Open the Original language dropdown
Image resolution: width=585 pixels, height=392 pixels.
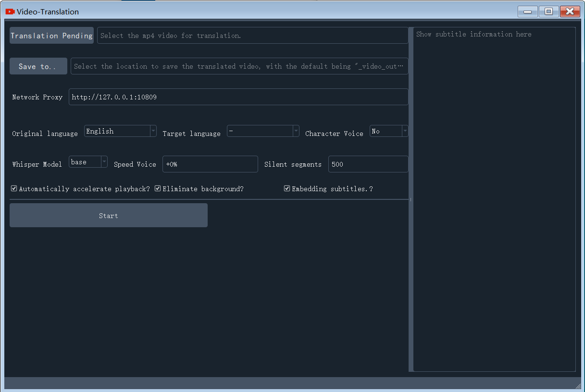120,131
